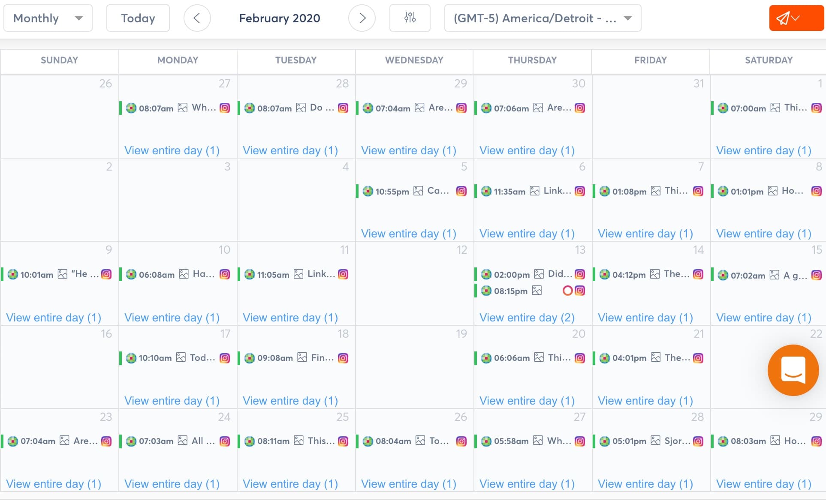Image resolution: width=826 pixels, height=504 pixels.
Task: Click Instagram icon on Saturday 1 post
Action: click(x=817, y=108)
